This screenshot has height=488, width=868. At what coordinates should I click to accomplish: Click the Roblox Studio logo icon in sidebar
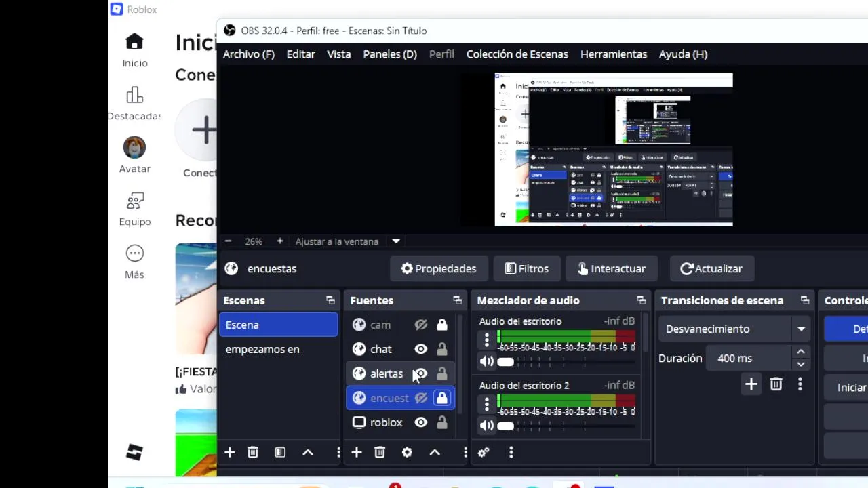click(134, 452)
